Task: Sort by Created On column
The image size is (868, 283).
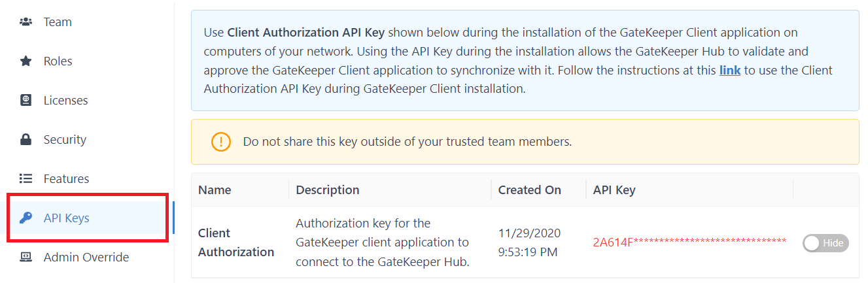Action: [529, 190]
